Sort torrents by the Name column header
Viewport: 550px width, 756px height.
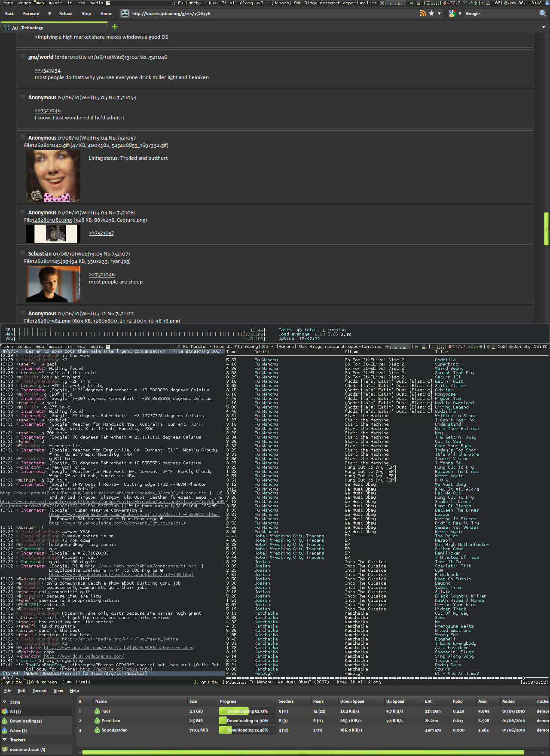pyautogui.click(x=139, y=701)
